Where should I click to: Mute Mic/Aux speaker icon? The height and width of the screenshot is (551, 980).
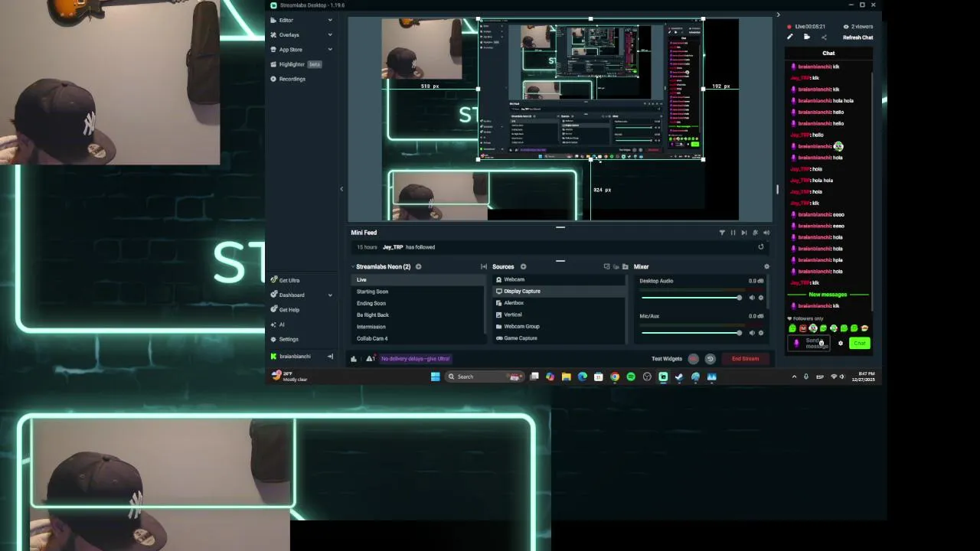[752, 333]
